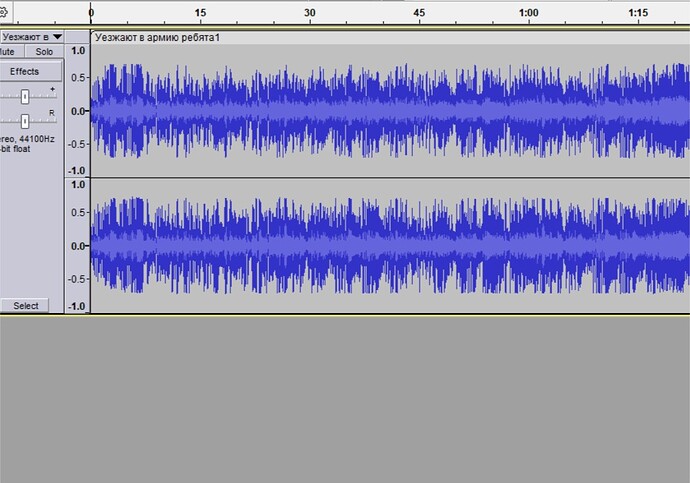Click the empty gray area below the track

[x=345, y=400]
